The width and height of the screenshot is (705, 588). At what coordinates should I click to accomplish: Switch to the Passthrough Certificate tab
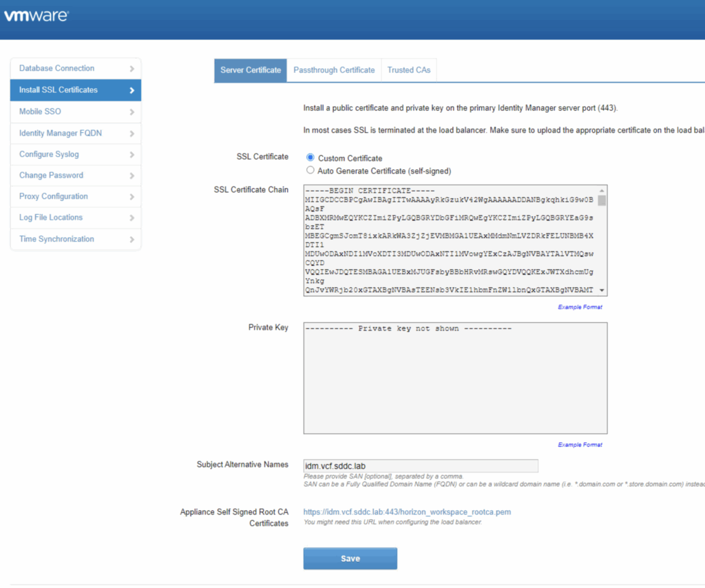point(334,70)
